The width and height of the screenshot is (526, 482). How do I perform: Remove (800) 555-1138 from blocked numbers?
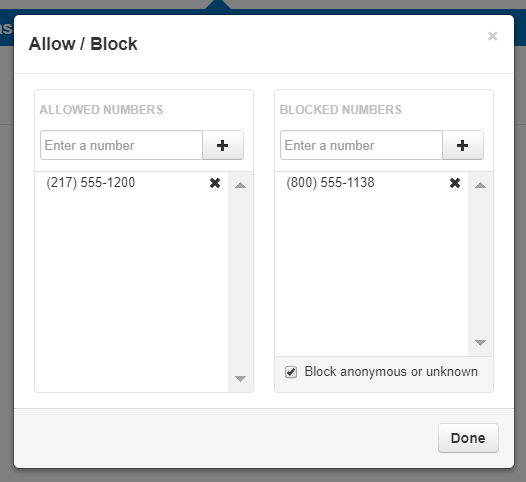coord(455,183)
